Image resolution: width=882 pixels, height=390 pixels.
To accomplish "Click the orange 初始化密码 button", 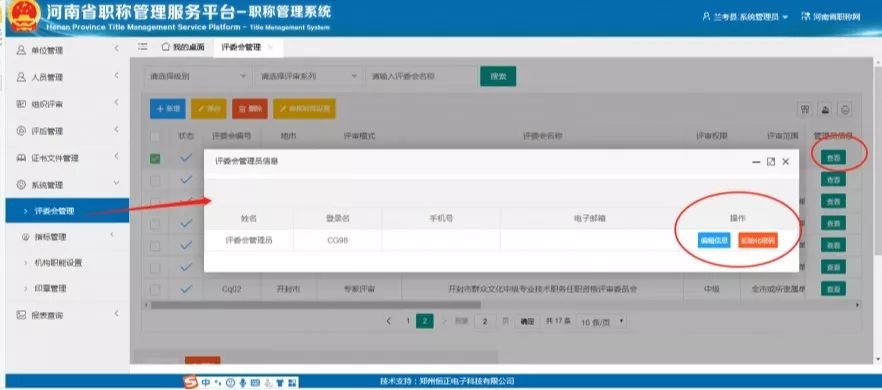I will coord(758,240).
